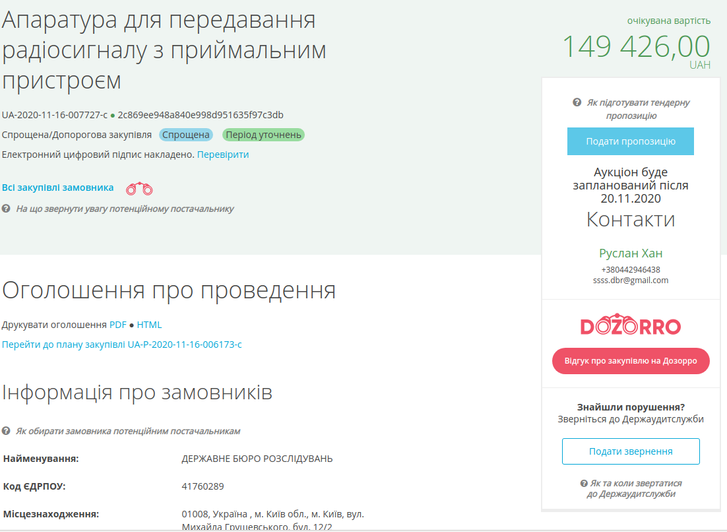Image resolution: width=727 pixels, height=532 pixels.
Task: Open 'На що звернути увагу потенційному постачальнику' hint
Action: point(125,209)
